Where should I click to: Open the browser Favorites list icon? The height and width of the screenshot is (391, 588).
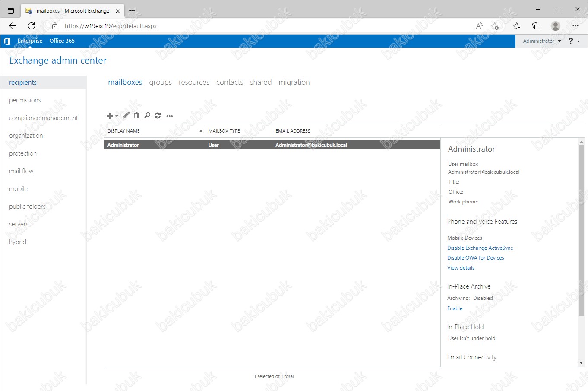(517, 26)
